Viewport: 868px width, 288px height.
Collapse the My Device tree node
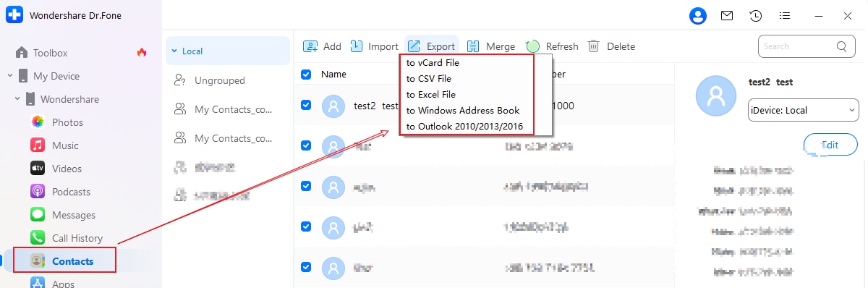coord(10,76)
